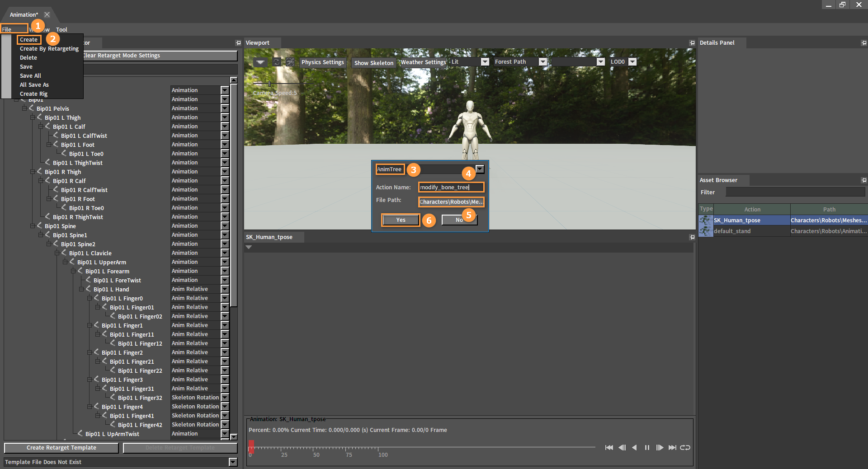Open the LOD0 level dropdown

tap(632, 62)
